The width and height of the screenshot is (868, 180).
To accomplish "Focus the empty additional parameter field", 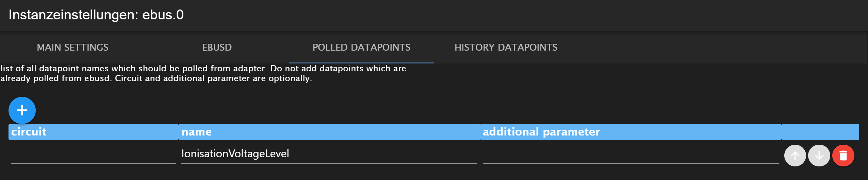I will pos(630,155).
